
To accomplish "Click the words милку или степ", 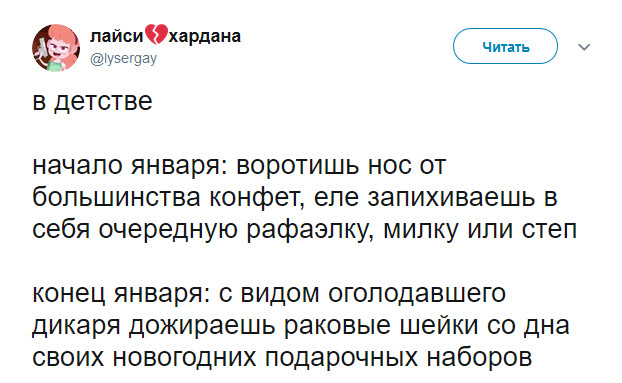I will 480,230.
